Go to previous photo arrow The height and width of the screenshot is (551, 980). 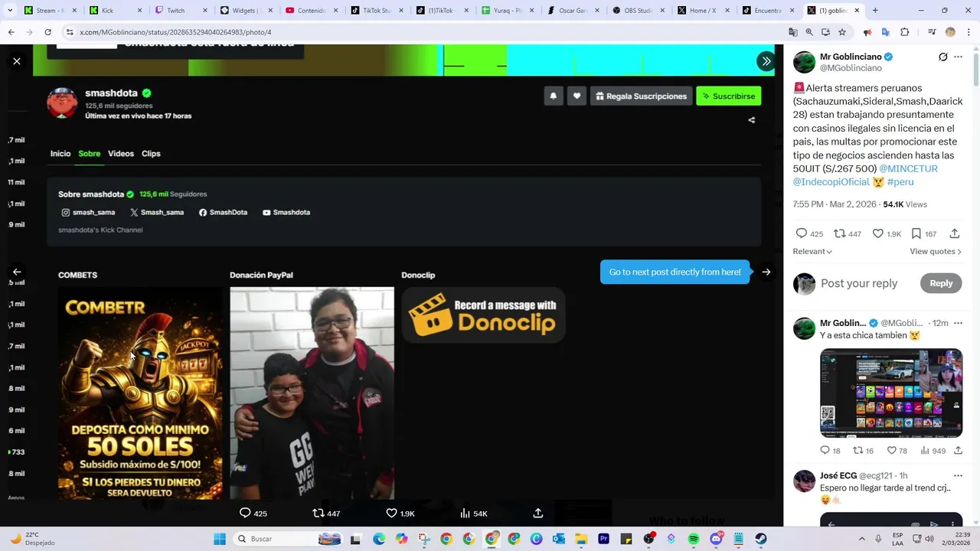pyautogui.click(x=17, y=272)
